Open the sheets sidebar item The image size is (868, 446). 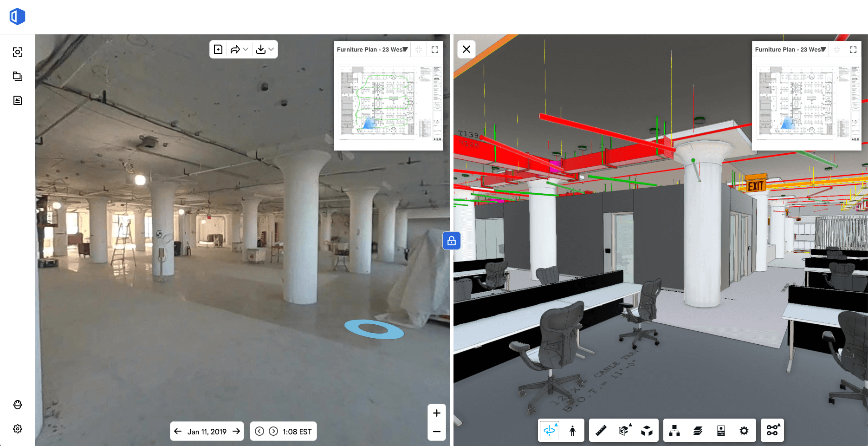[x=18, y=76]
